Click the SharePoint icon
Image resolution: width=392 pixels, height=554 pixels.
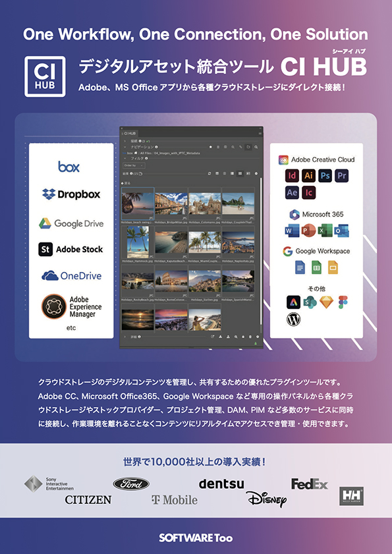tap(310, 302)
